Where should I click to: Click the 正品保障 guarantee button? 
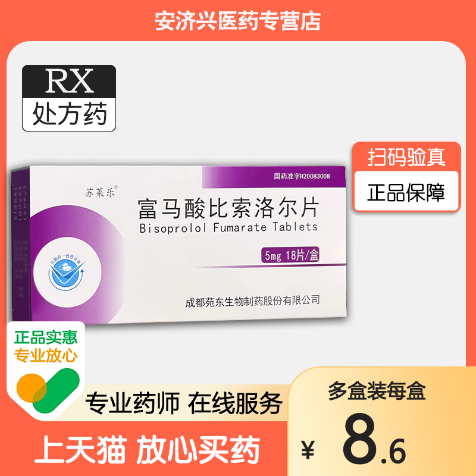pos(406,192)
